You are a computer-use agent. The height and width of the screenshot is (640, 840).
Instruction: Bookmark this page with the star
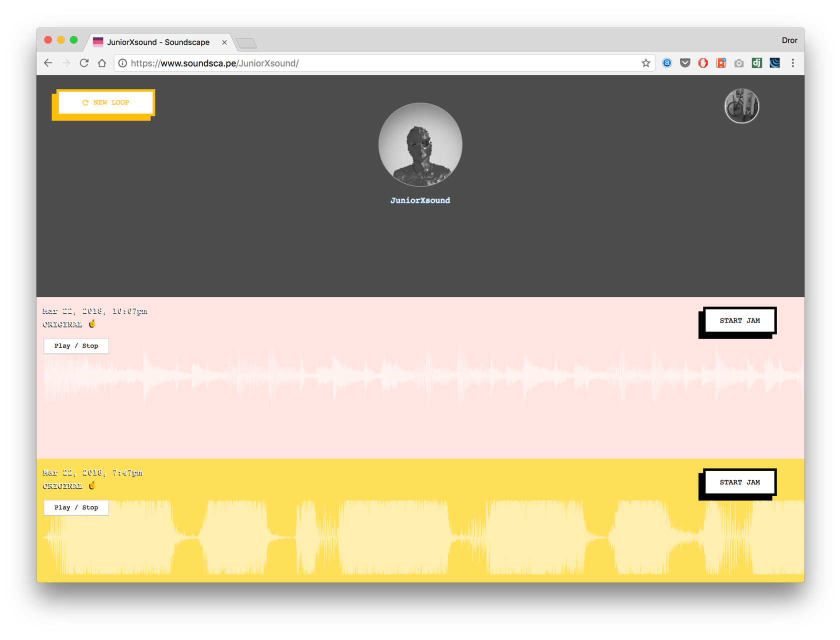pos(645,63)
